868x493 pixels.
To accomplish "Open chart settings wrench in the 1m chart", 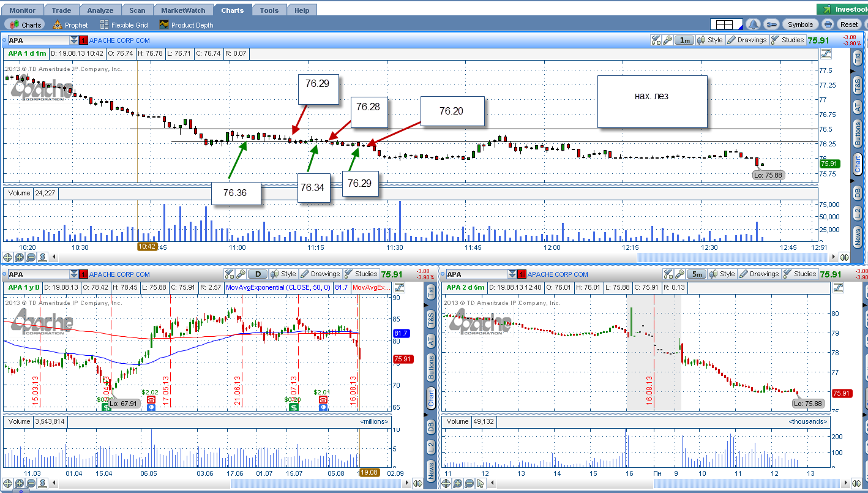I will (668, 40).
